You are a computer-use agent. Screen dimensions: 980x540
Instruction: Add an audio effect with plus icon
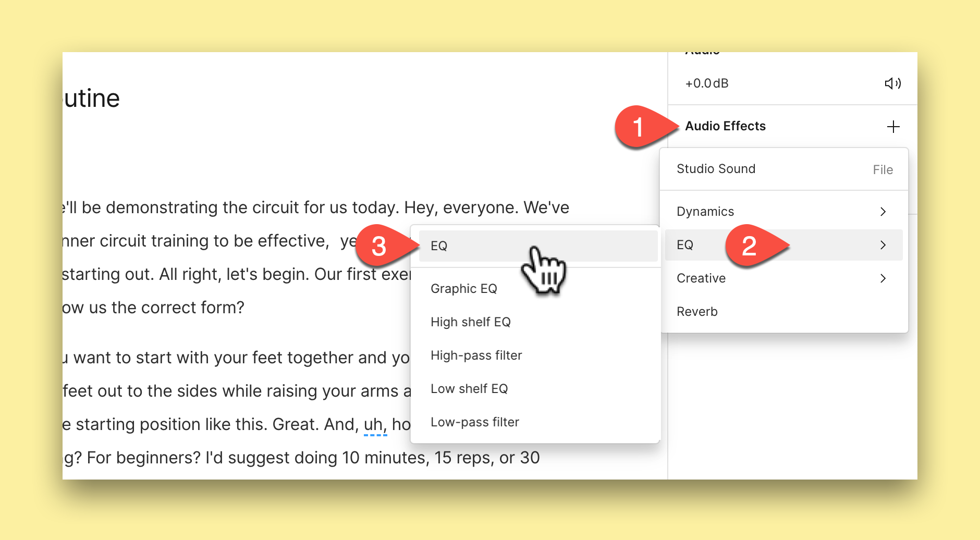893,127
